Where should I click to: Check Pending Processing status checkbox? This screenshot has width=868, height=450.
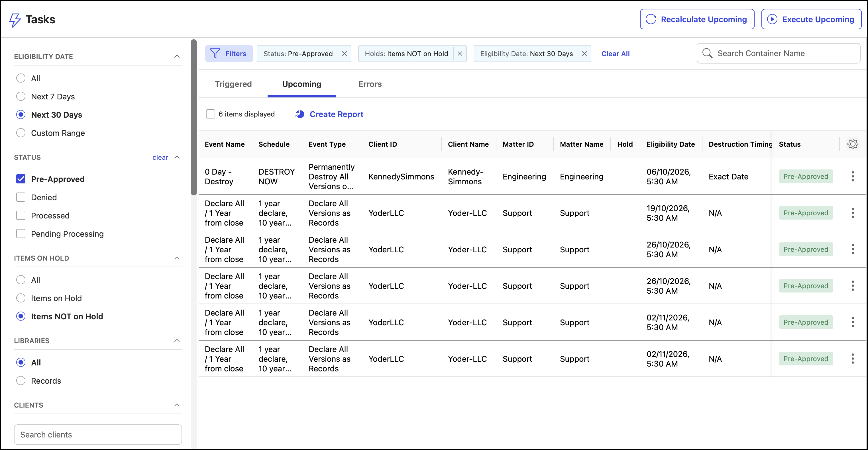[21, 234]
